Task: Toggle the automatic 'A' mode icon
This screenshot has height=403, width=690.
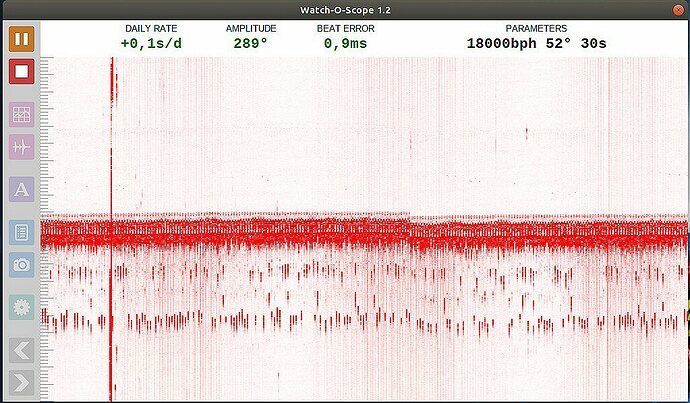Action: pos(21,190)
